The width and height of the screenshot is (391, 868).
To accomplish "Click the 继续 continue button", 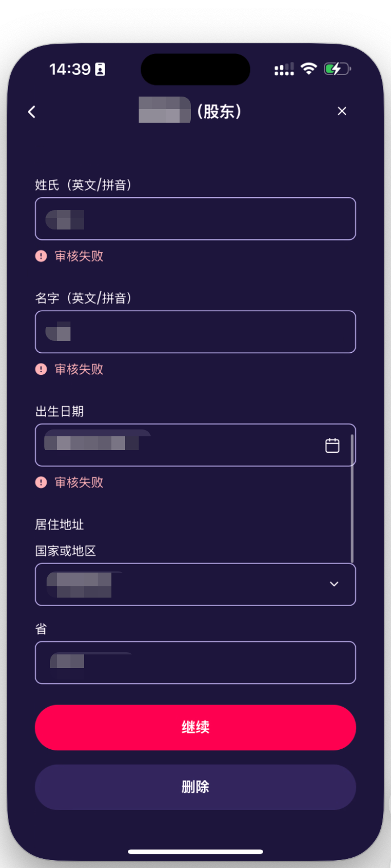I will pyautogui.click(x=195, y=728).
